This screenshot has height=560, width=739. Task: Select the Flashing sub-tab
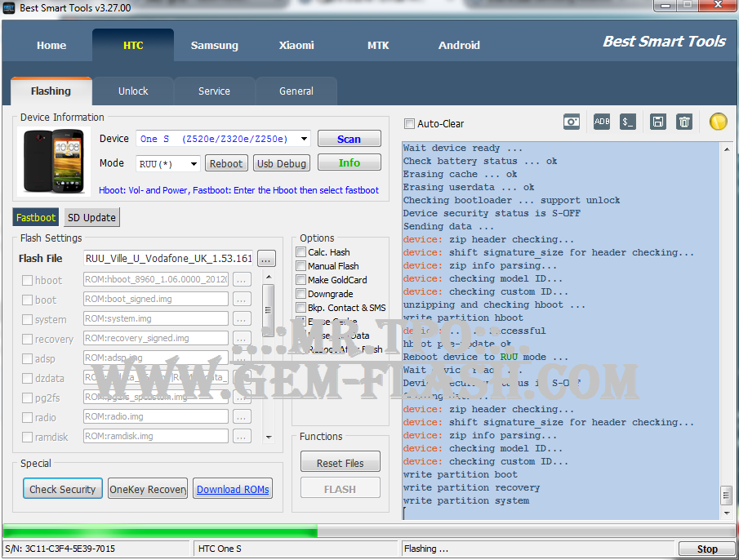[51, 91]
